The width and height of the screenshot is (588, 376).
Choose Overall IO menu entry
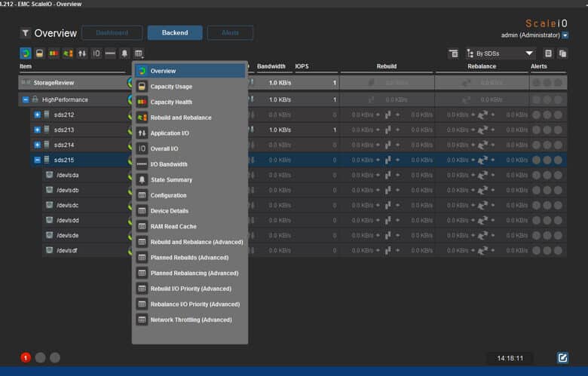click(x=190, y=148)
